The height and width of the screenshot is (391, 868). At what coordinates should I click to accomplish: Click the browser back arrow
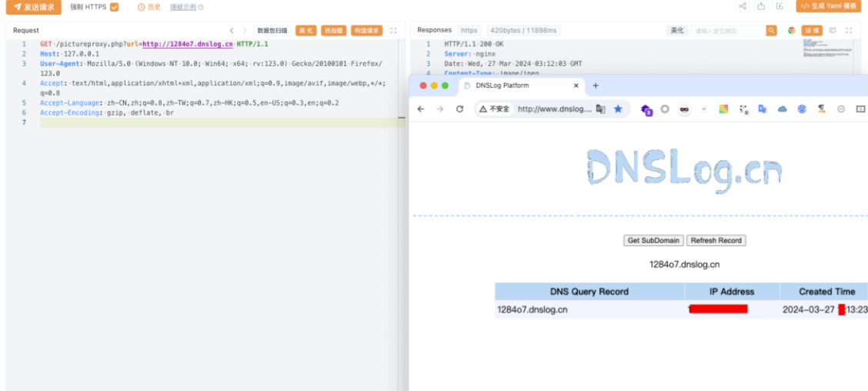(x=421, y=109)
